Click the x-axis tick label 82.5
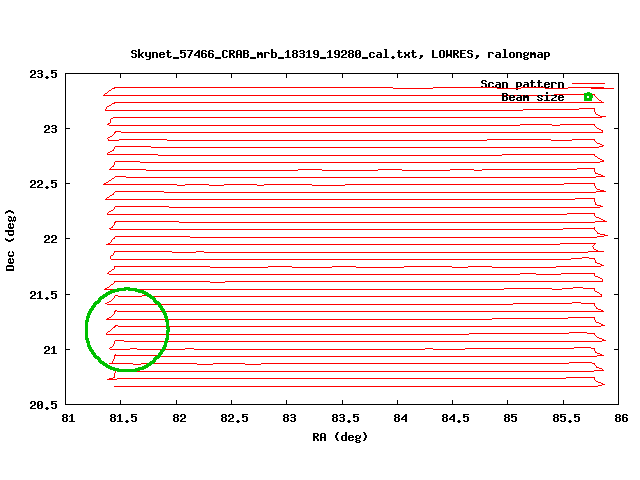The image size is (640, 480). click(234, 418)
